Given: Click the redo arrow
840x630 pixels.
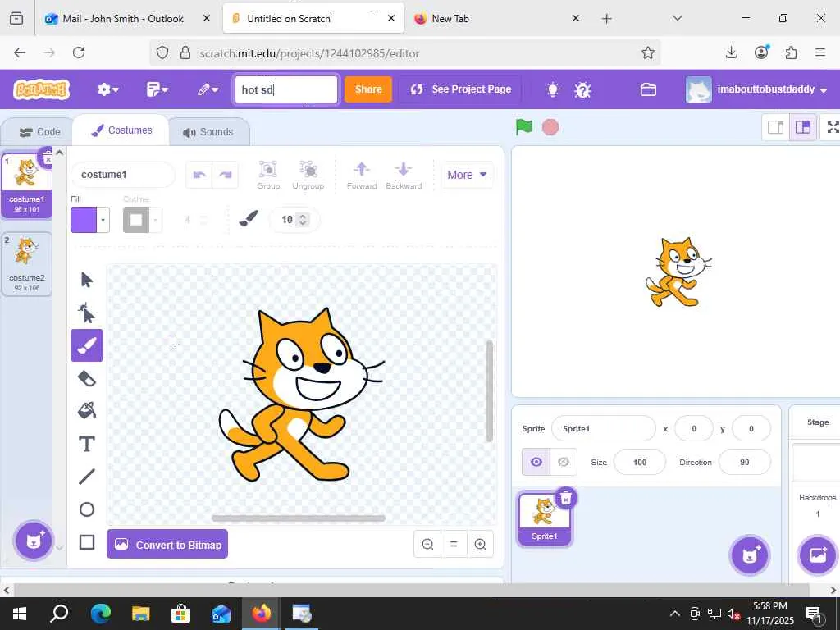Looking at the screenshot, I should point(226,175).
